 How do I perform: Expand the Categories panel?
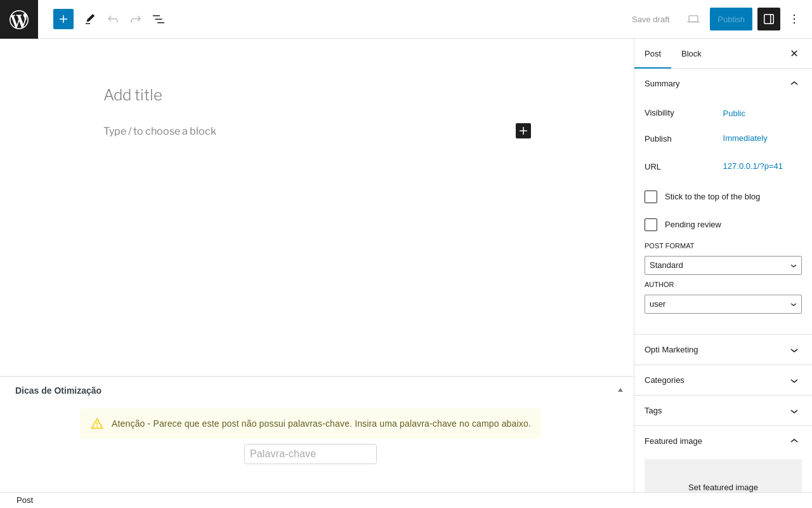(x=723, y=380)
